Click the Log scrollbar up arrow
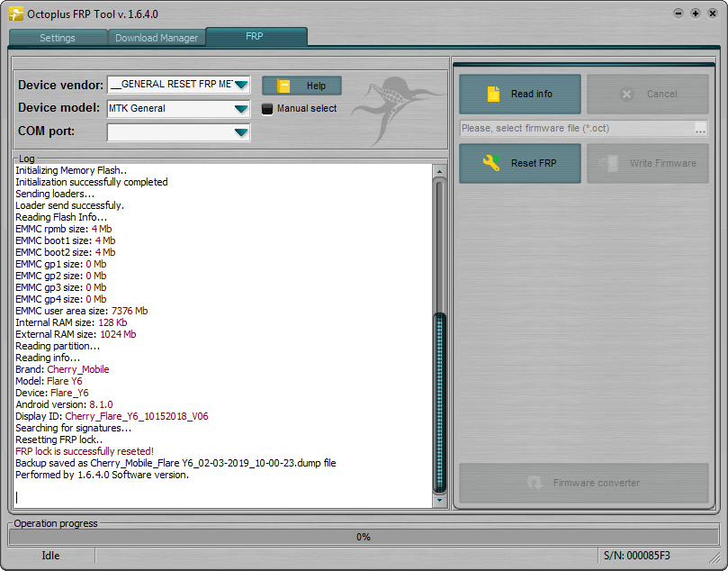 [439, 171]
